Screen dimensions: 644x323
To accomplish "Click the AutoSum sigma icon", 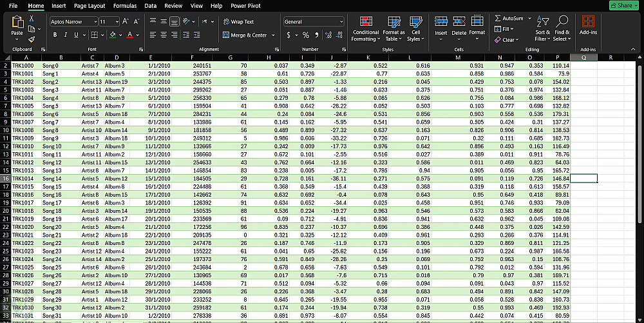I will click(x=498, y=18).
